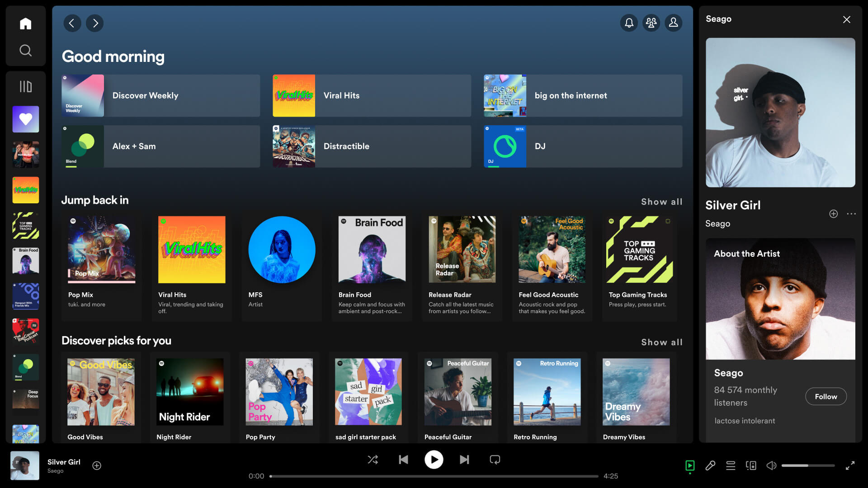Viewport: 868px width, 488px height.
Task: Go back with the left arrow button
Action: click(72, 23)
